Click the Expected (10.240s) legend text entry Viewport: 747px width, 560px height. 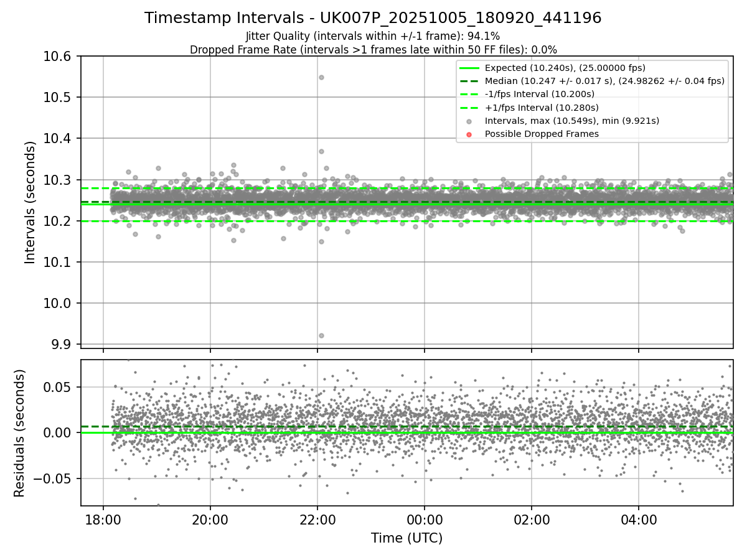pyautogui.click(x=565, y=68)
